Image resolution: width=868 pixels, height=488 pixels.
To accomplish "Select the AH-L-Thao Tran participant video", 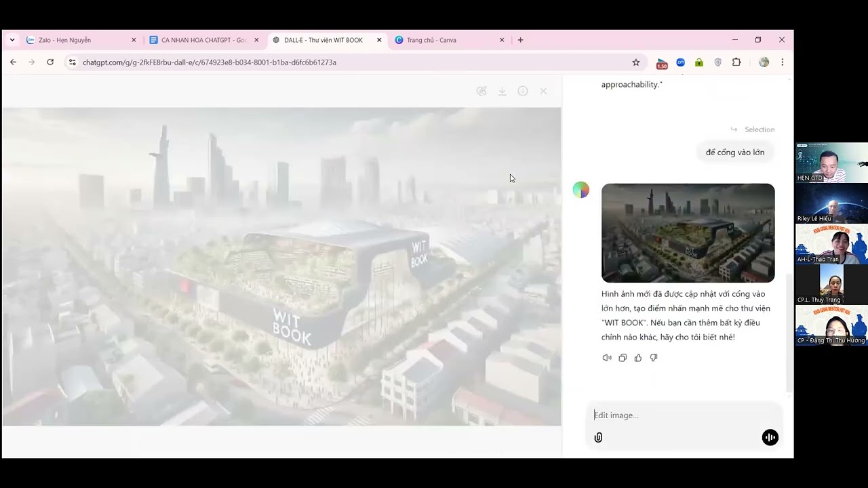I will point(832,244).
